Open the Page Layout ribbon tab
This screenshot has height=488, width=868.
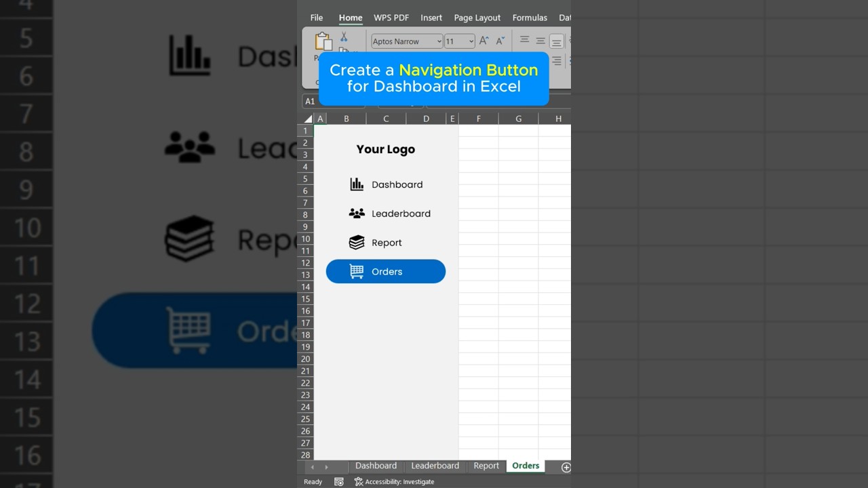[477, 18]
